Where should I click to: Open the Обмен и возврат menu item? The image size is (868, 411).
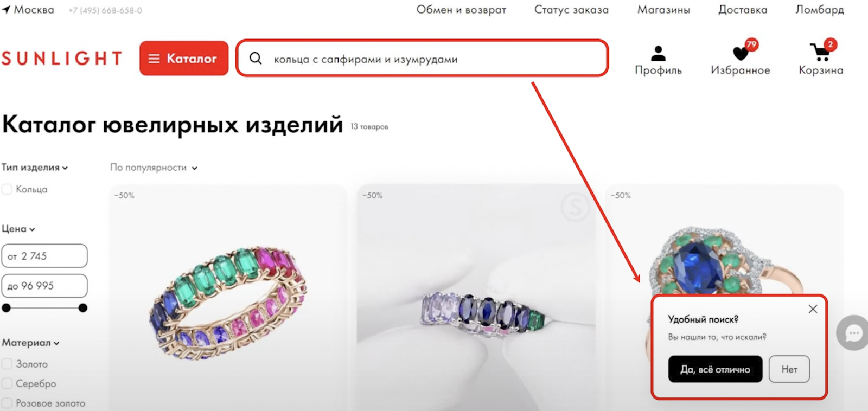(x=461, y=10)
